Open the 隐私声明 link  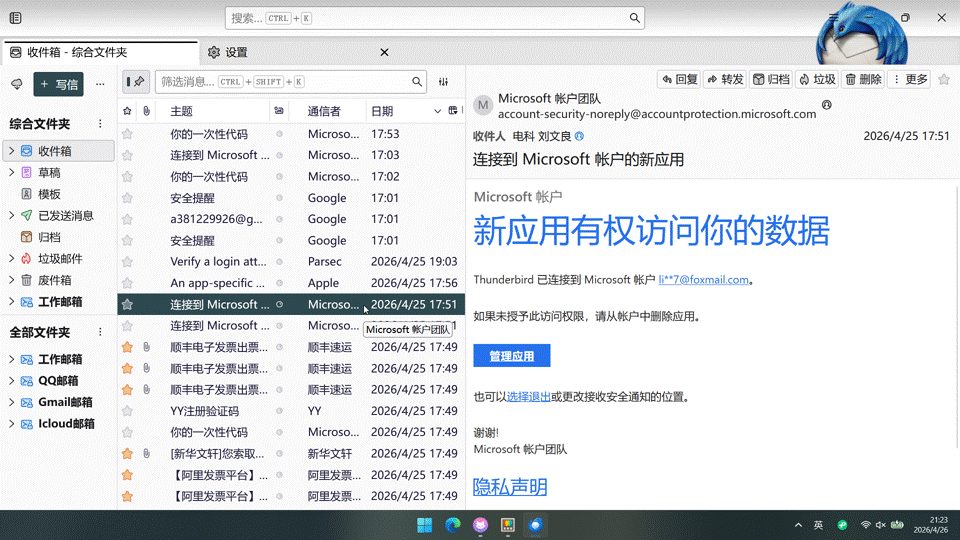[510, 487]
